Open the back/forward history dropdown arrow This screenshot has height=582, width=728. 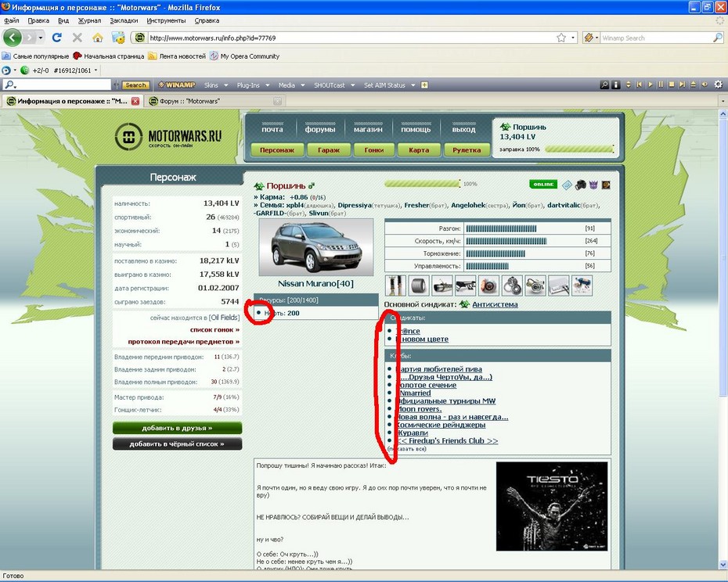[41, 38]
